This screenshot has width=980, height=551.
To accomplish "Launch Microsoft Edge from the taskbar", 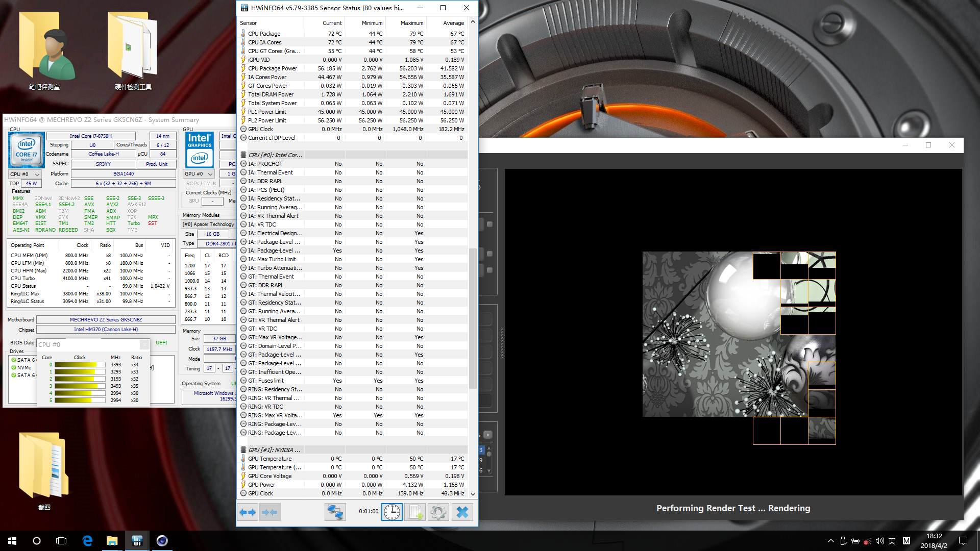I will (87, 541).
